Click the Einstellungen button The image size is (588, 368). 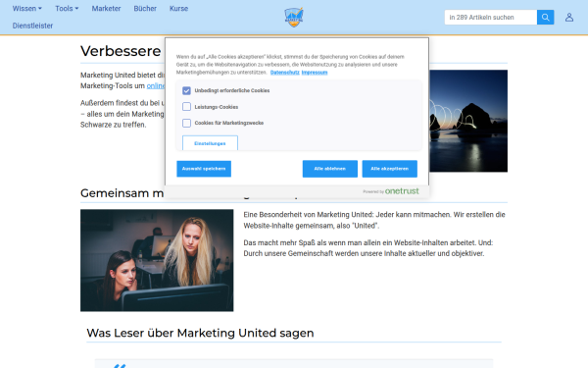coord(210,143)
